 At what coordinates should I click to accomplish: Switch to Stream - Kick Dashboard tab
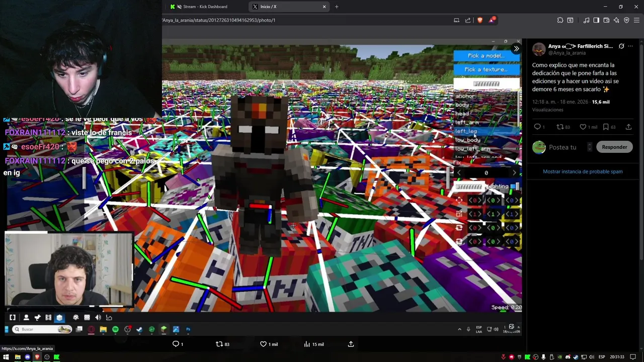point(206,7)
